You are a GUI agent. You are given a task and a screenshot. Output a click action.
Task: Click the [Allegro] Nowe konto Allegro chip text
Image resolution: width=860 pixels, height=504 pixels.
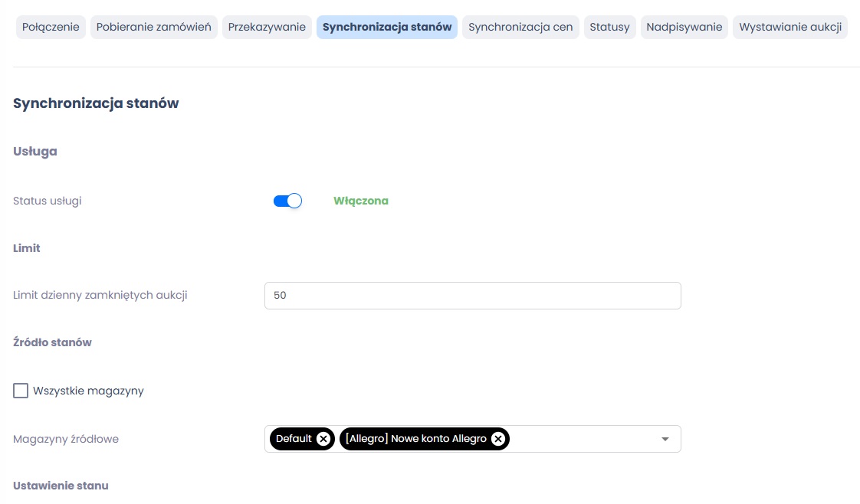pos(415,439)
